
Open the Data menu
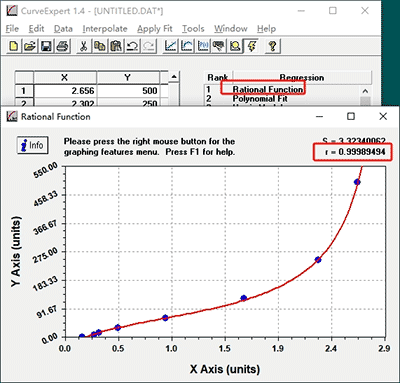[x=63, y=29]
